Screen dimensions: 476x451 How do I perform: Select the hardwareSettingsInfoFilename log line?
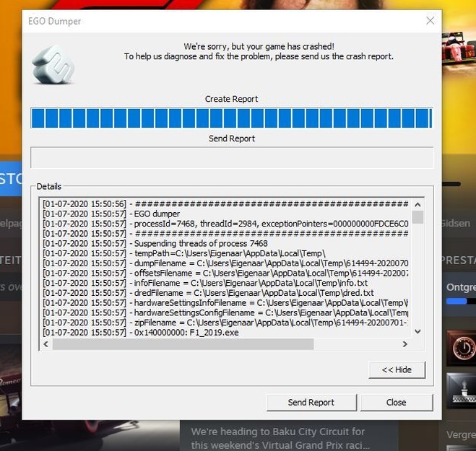pos(225,302)
